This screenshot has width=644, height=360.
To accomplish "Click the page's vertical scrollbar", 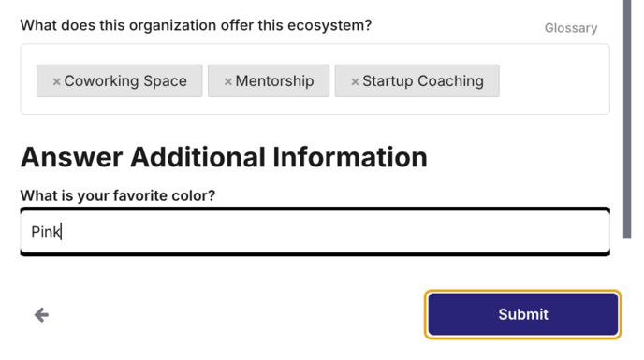I will pyautogui.click(x=627, y=119).
